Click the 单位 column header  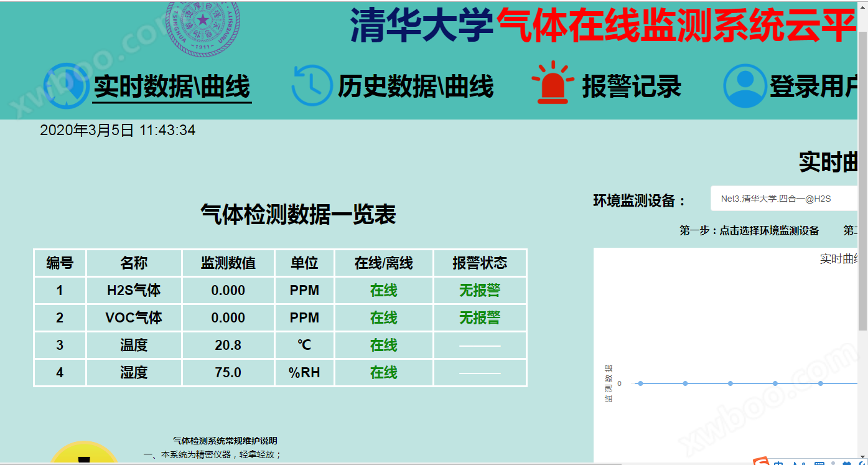click(x=304, y=263)
